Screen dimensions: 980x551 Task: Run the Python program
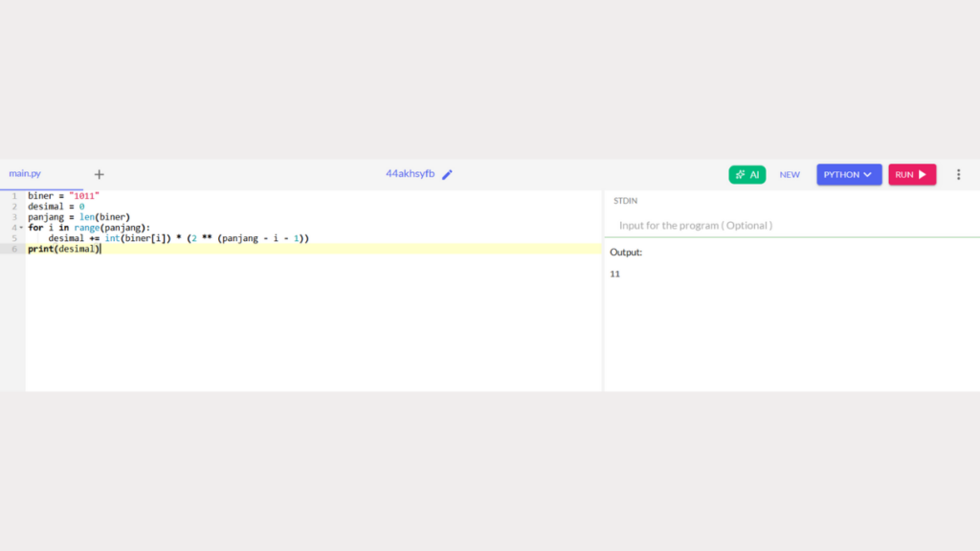coord(911,174)
